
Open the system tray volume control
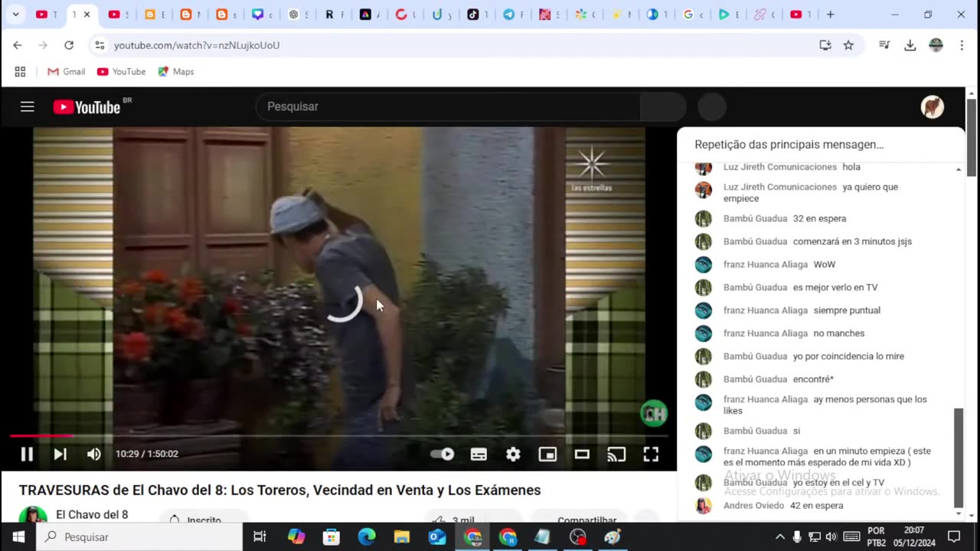(x=831, y=536)
